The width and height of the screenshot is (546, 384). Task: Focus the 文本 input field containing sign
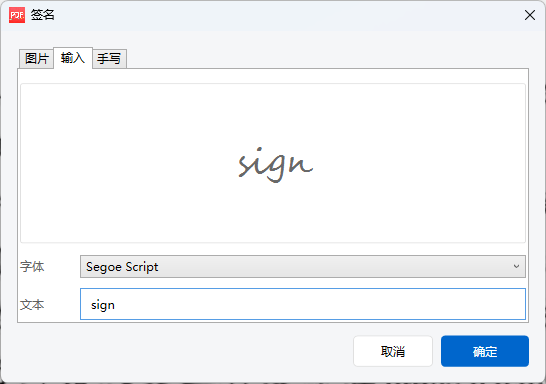303,304
